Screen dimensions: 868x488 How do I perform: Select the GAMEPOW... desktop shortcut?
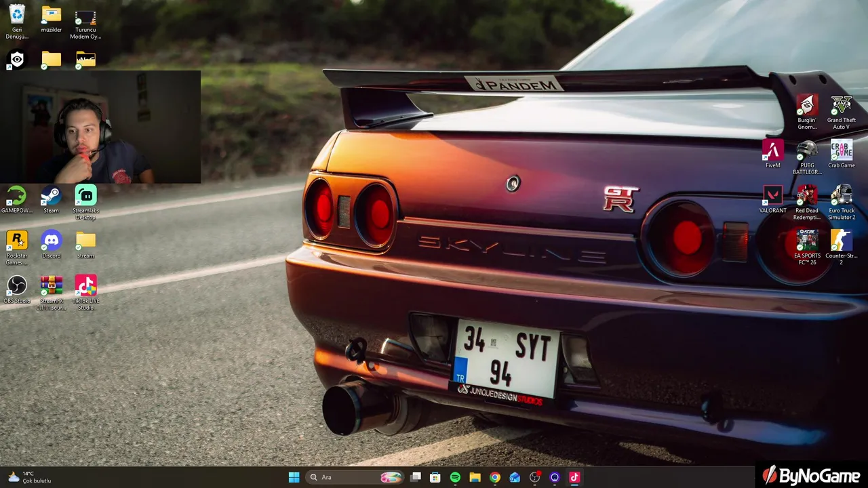point(17,200)
